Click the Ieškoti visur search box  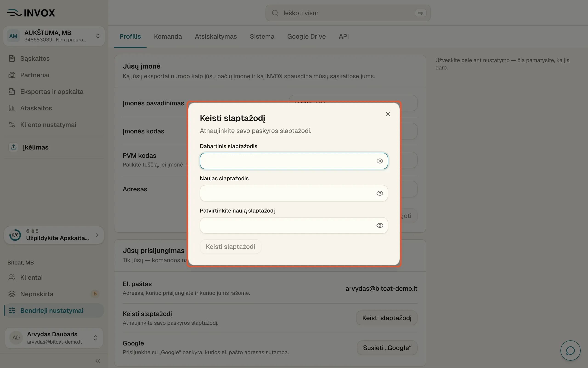348,13
